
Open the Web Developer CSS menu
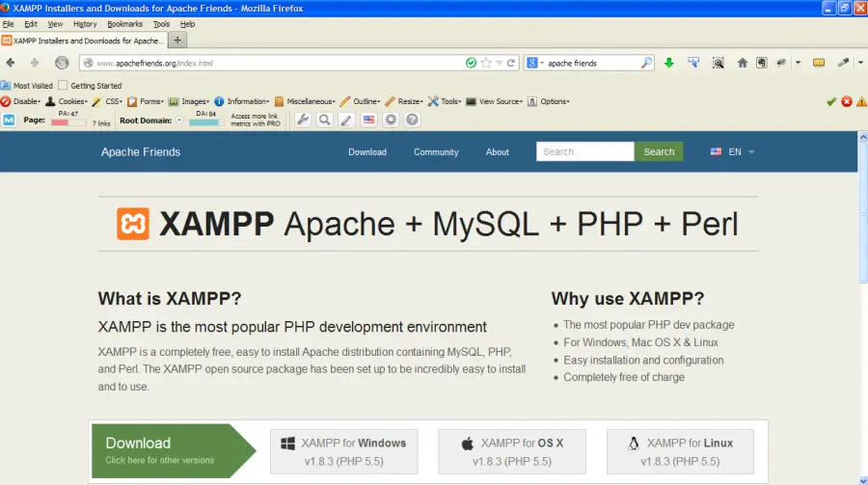107,101
